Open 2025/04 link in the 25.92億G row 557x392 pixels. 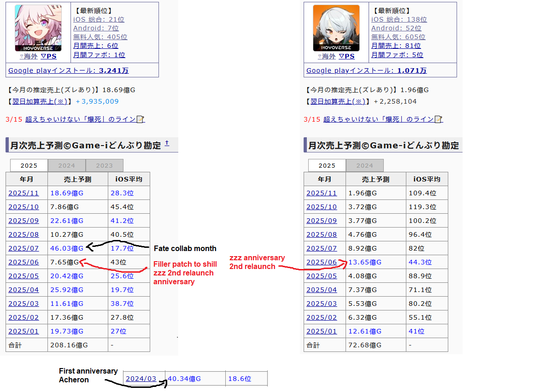click(x=23, y=290)
